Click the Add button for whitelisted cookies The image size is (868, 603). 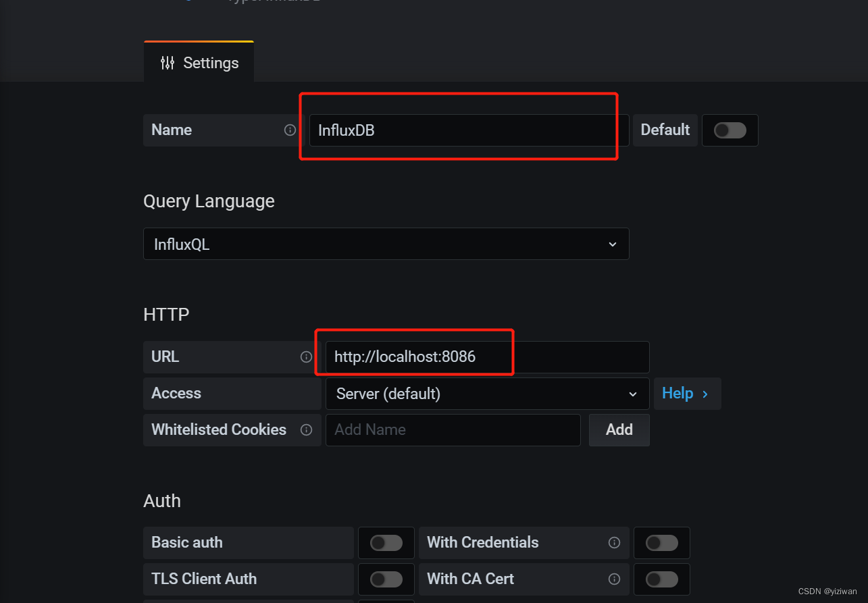click(x=618, y=429)
